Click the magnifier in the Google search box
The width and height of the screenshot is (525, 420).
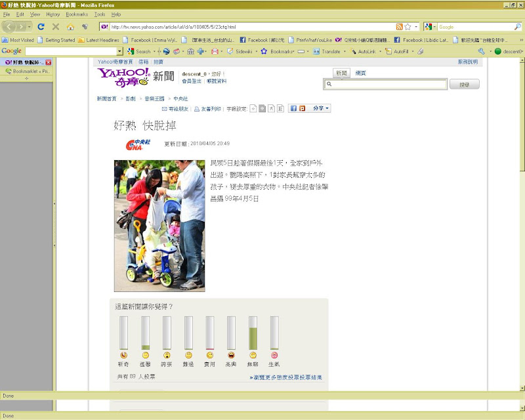518,27
